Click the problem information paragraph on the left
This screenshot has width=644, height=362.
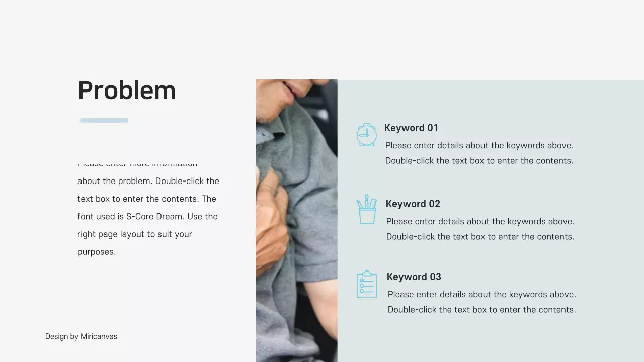click(148, 208)
